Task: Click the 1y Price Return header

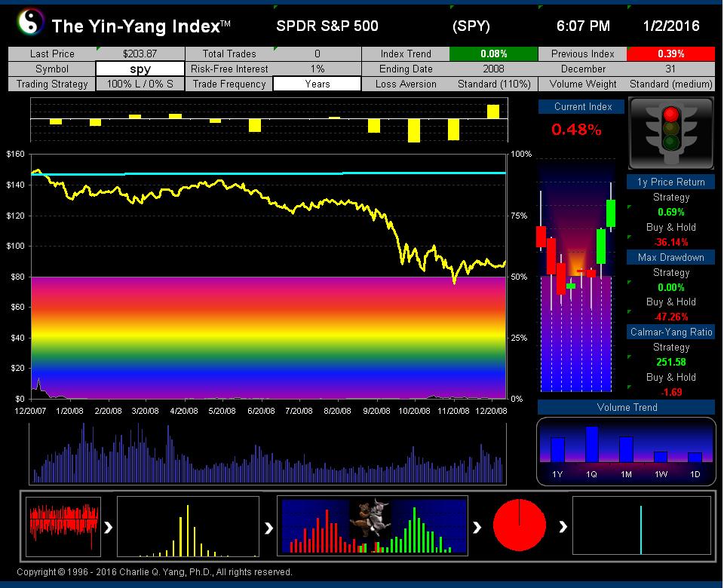Action: [x=670, y=182]
